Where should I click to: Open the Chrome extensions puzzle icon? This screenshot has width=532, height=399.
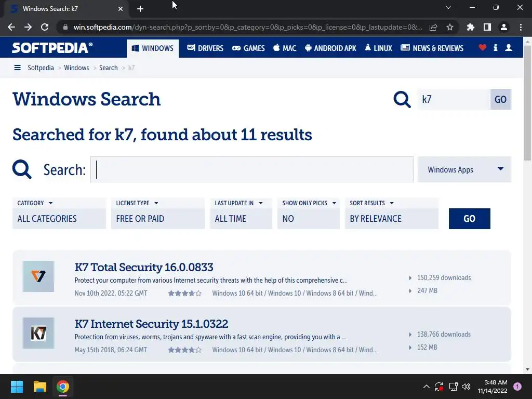pos(471,27)
